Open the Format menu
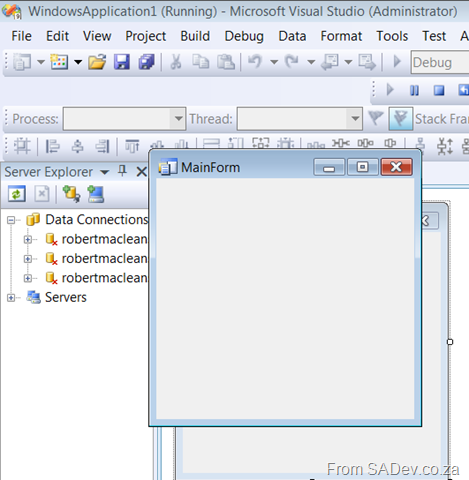Viewport: 469px width, 480px height. click(341, 36)
